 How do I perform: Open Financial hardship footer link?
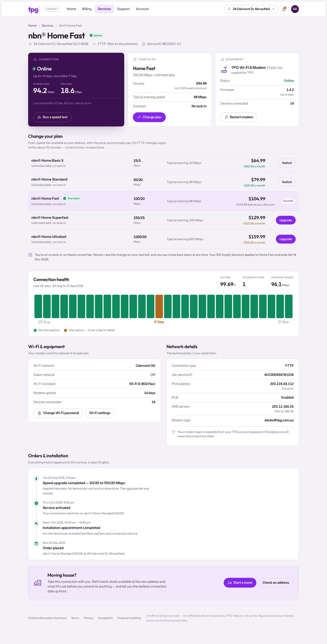click(x=129, y=618)
